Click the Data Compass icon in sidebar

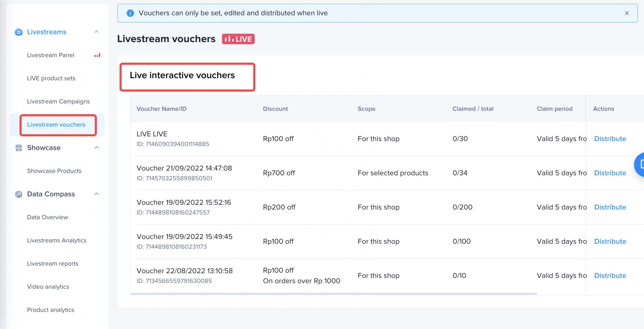click(18, 194)
